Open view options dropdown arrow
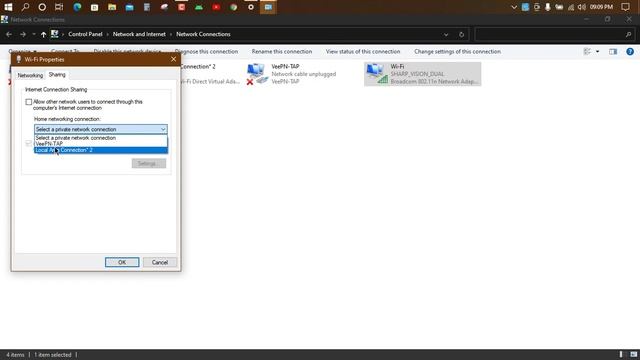 tap(598, 51)
